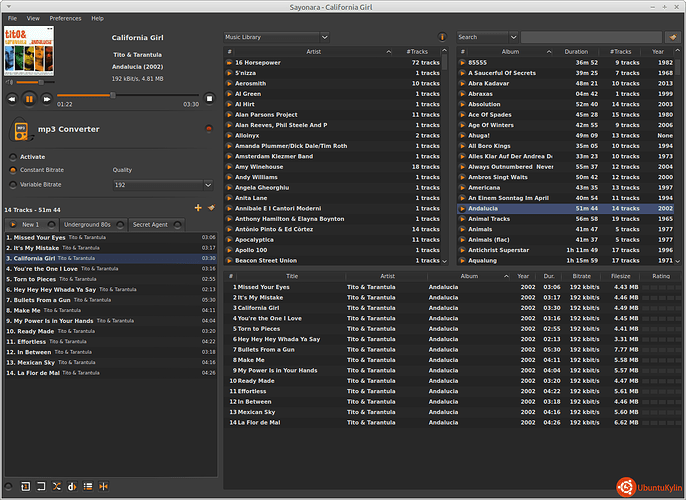Close the Underground 80s playlist tab
This screenshot has height=500, width=686.
[120, 225]
